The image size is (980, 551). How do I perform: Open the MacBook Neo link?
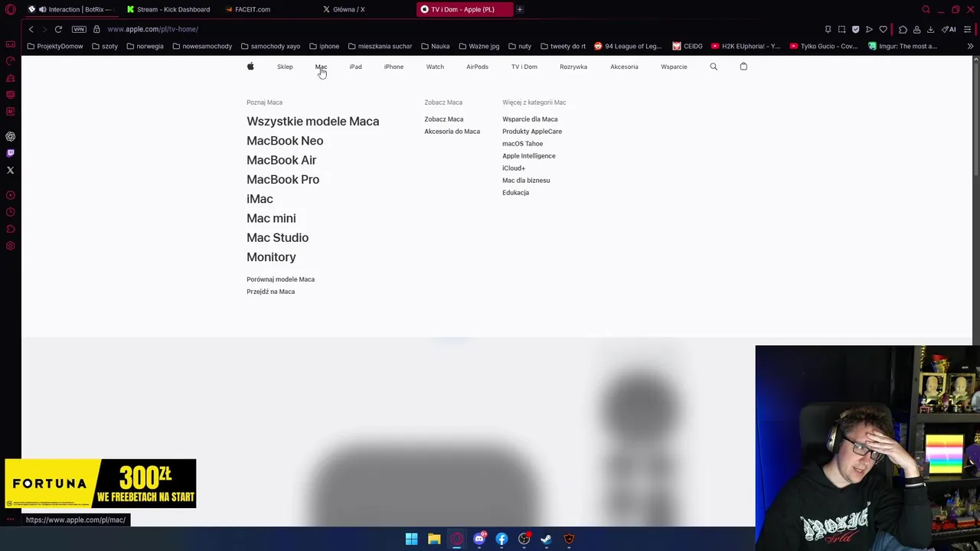point(285,141)
